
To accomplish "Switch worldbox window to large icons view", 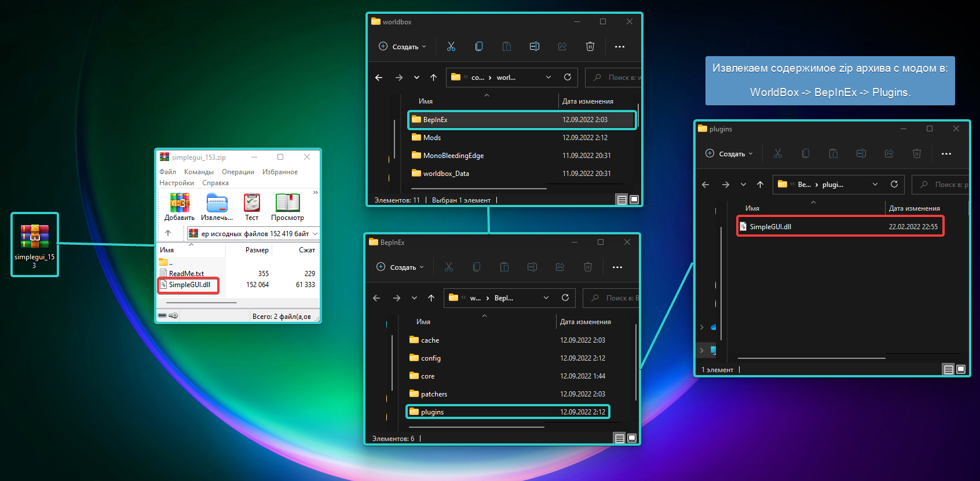I will click(x=634, y=200).
